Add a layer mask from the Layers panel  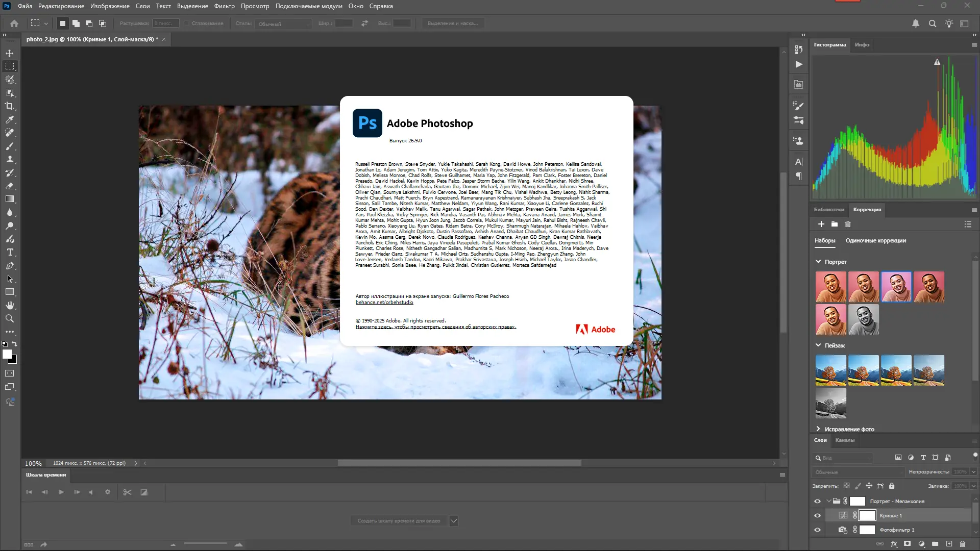tap(909, 544)
